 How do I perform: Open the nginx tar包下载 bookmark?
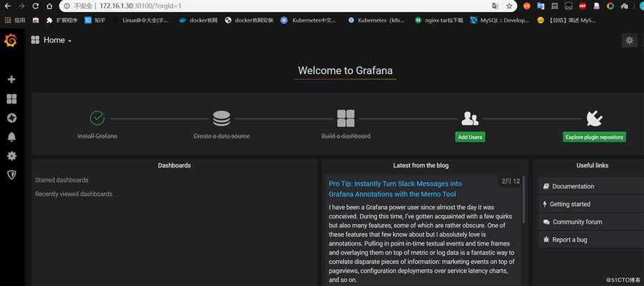tap(439, 20)
